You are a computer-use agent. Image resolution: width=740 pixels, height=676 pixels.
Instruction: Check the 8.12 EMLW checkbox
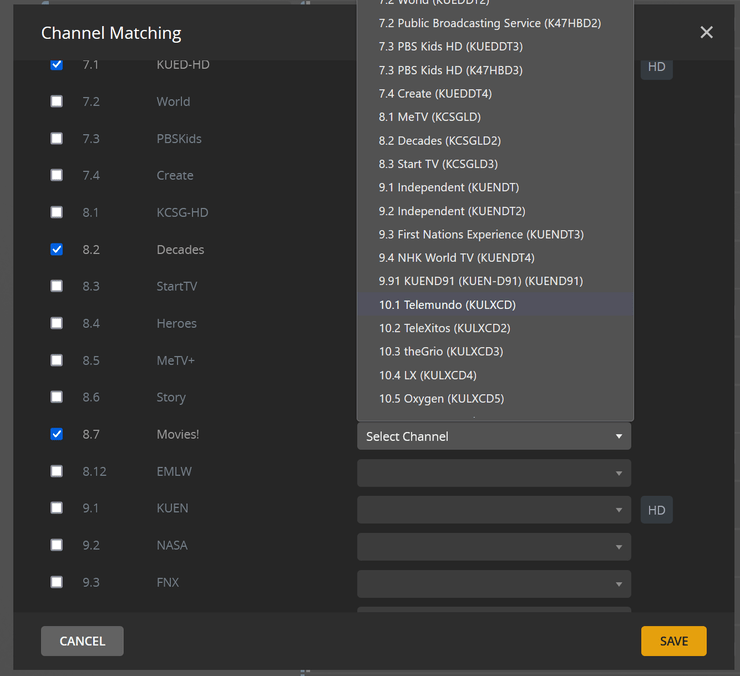57,471
